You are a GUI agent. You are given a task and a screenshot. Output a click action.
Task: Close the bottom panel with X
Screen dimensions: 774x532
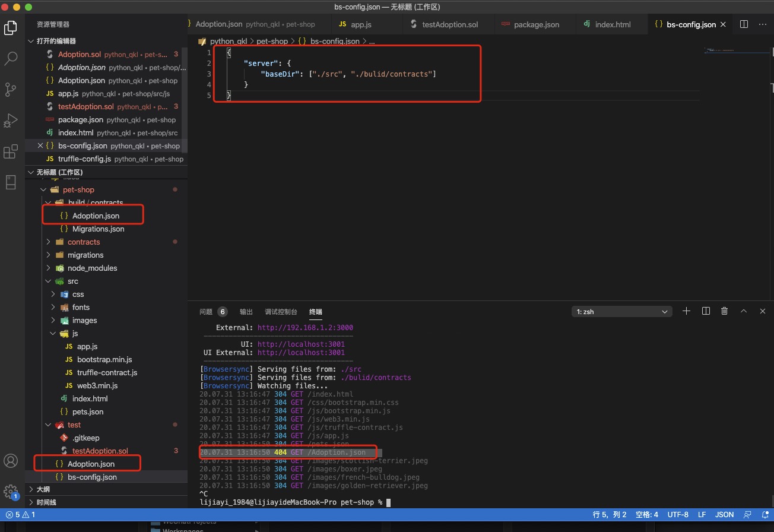tap(763, 311)
